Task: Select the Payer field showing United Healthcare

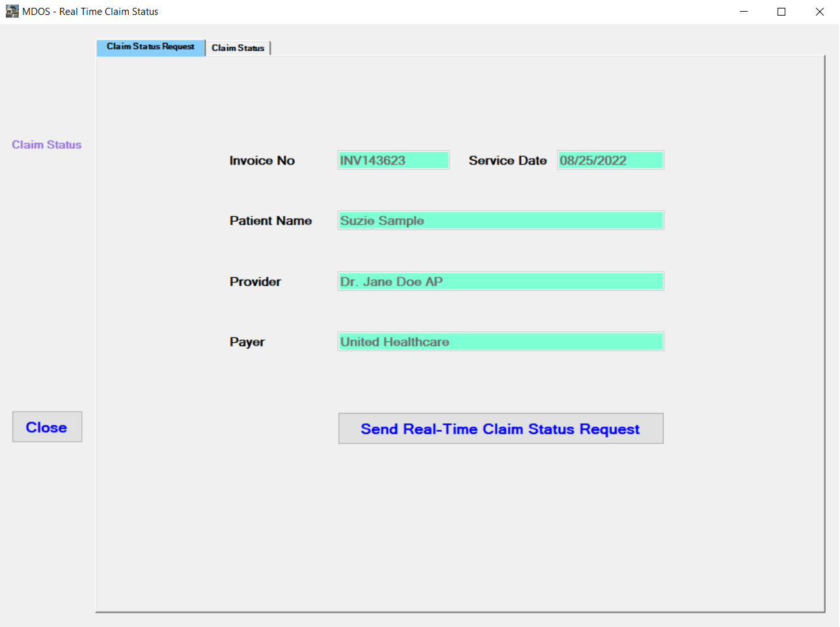Action: click(x=500, y=341)
